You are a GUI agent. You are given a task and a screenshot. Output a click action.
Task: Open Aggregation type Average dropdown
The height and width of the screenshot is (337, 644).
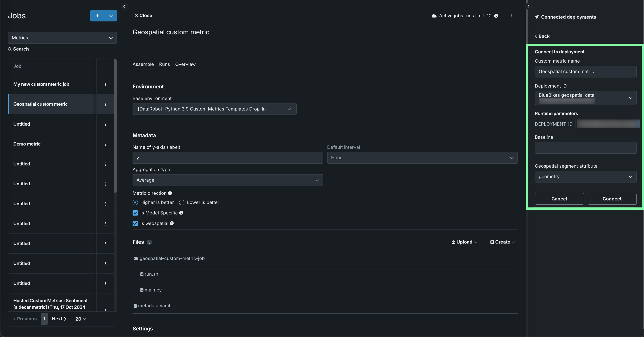coord(227,180)
